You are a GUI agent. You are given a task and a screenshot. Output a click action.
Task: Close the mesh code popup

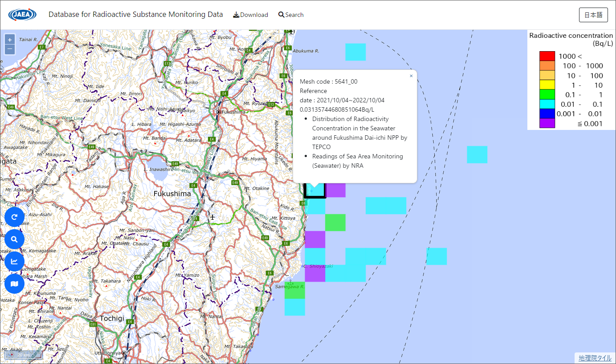[x=411, y=76]
